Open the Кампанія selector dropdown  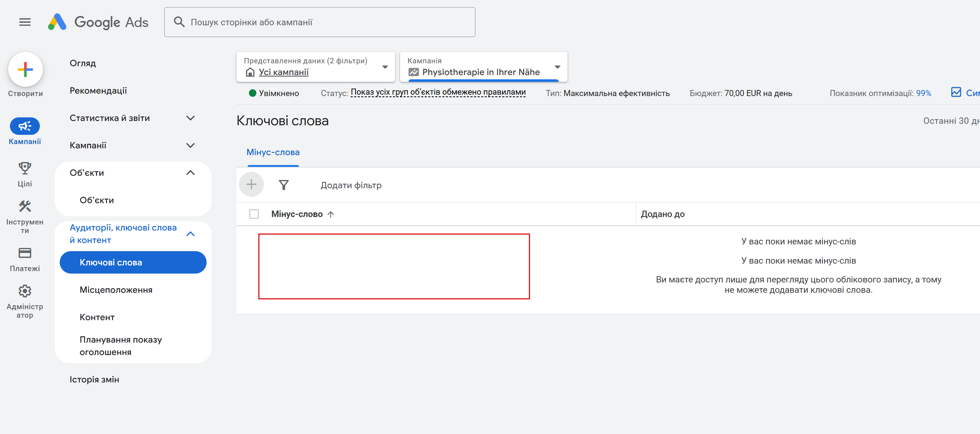tap(557, 67)
